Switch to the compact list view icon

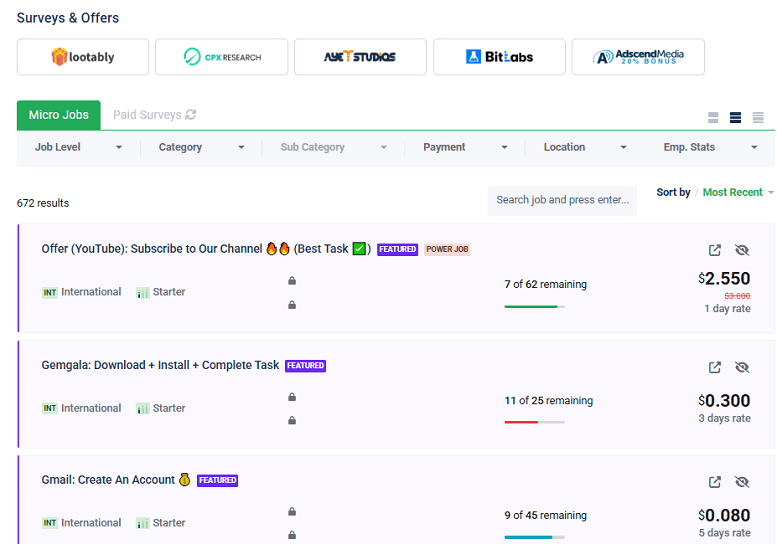tap(713, 118)
